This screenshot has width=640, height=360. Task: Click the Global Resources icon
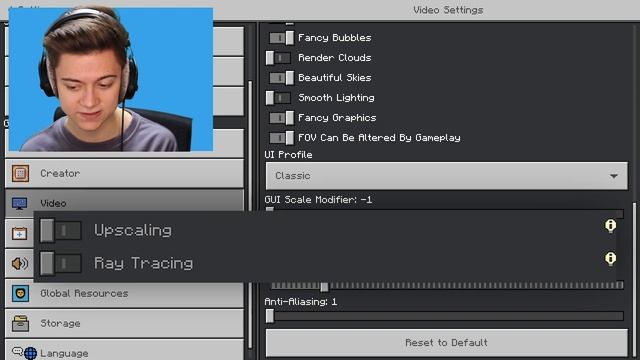[x=20, y=293]
